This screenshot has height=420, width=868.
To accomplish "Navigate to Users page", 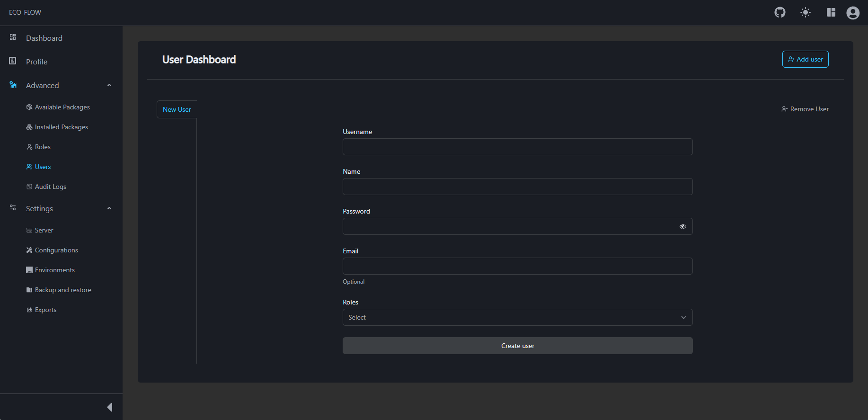I will 43,167.
